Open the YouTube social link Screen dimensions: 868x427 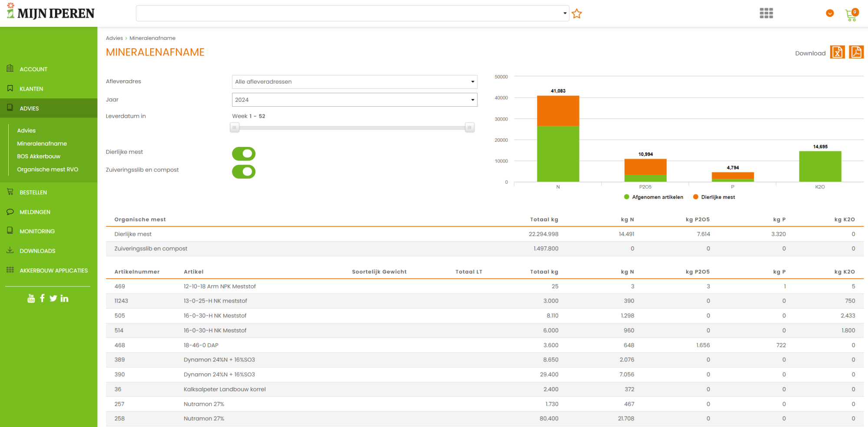pos(31,298)
